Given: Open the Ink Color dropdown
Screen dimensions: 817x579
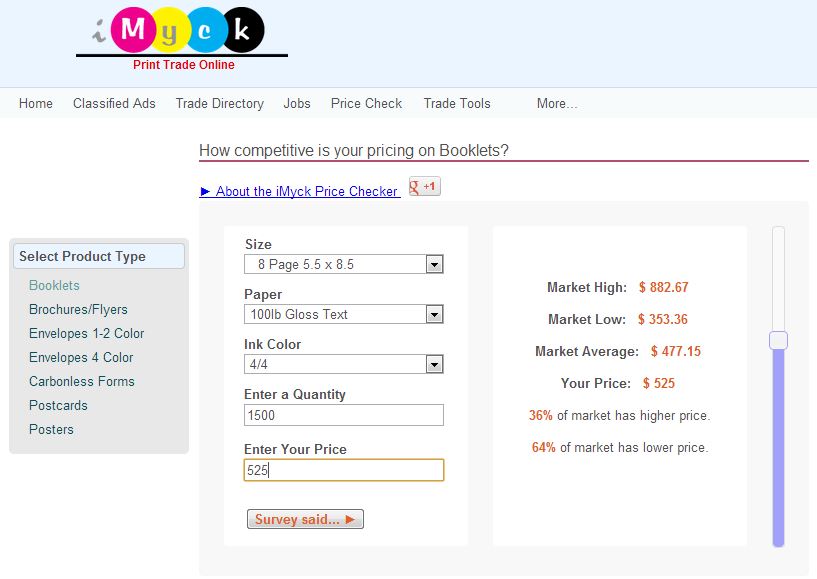Looking at the screenshot, I should (x=433, y=364).
